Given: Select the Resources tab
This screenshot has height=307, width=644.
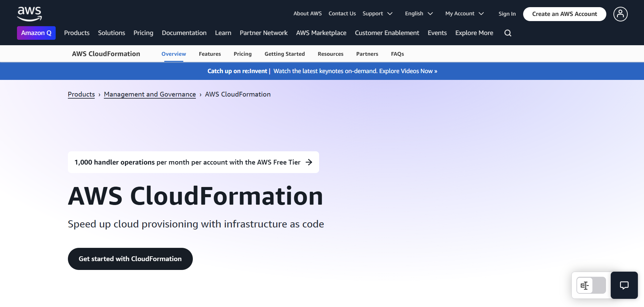Looking at the screenshot, I should (330, 54).
